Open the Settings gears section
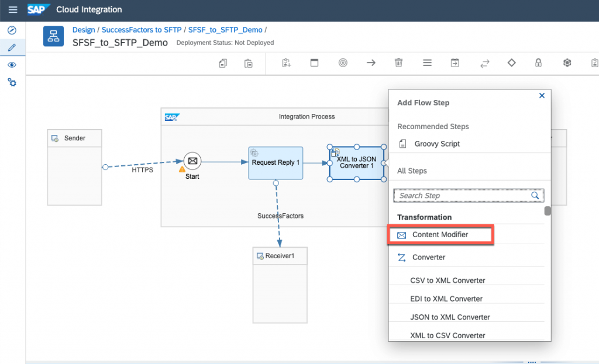The width and height of the screenshot is (599, 364). click(x=12, y=82)
